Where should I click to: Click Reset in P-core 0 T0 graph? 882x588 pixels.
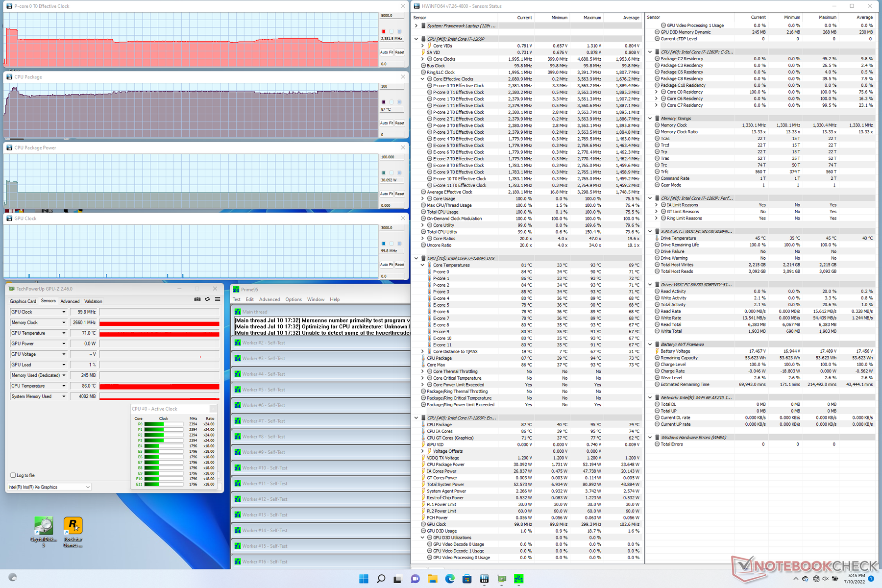click(x=400, y=52)
